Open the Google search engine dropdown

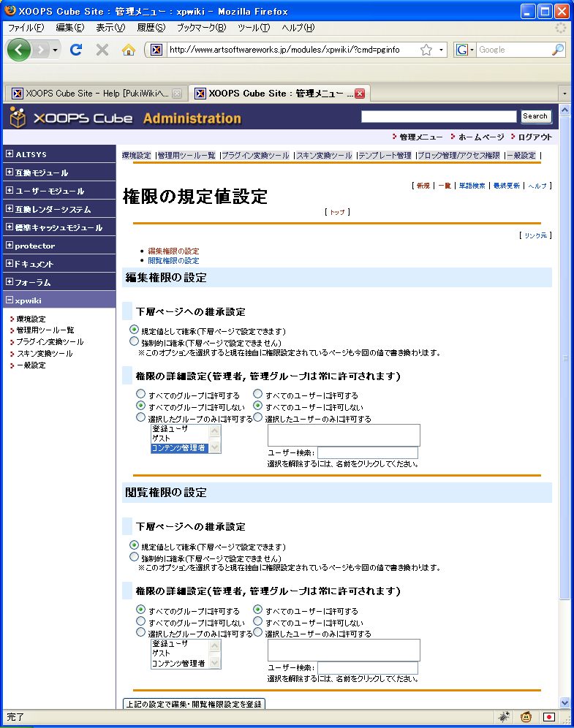pos(465,50)
